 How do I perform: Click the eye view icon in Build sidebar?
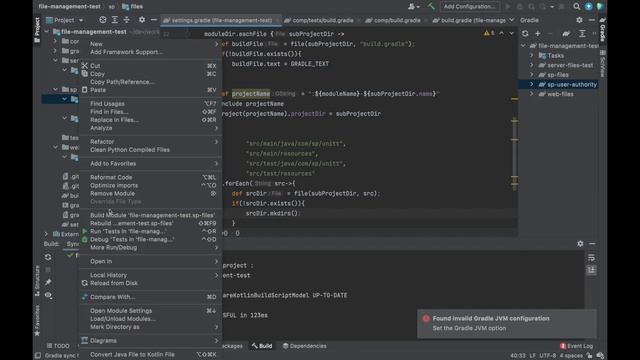click(x=48, y=295)
